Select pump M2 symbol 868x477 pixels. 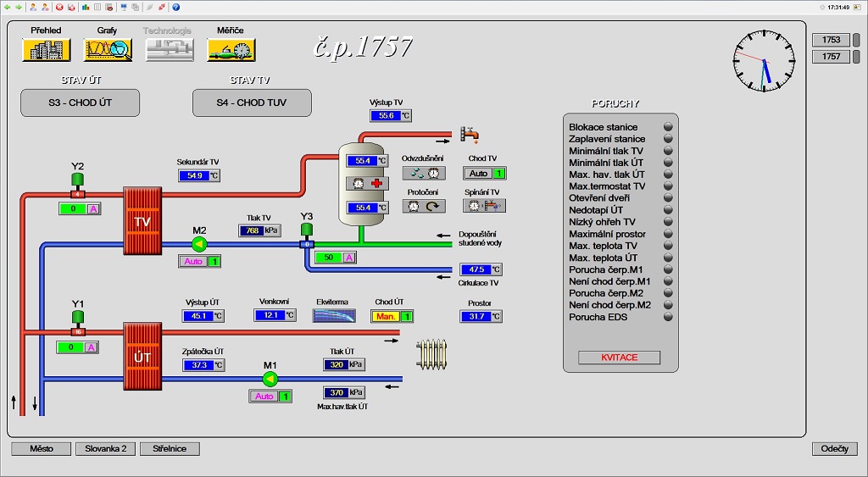(199, 244)
